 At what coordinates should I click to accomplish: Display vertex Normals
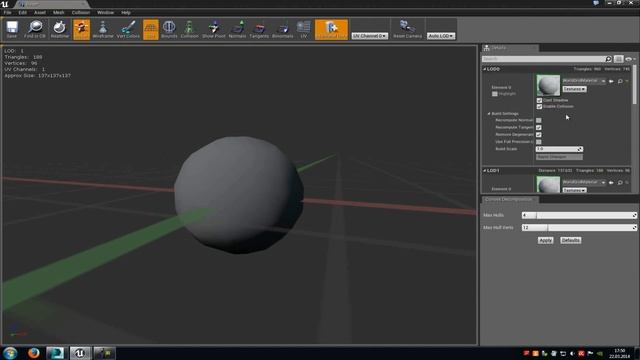click(237, 29)
